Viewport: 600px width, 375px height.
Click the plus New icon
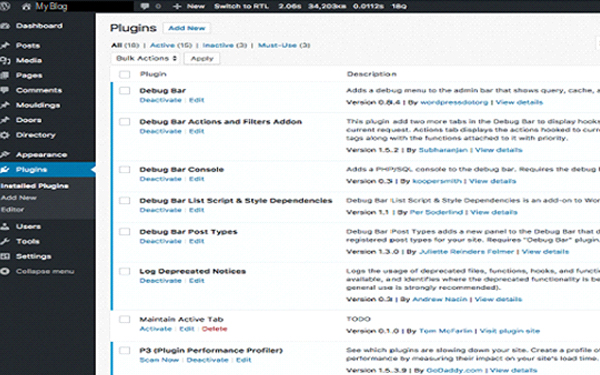177,7
